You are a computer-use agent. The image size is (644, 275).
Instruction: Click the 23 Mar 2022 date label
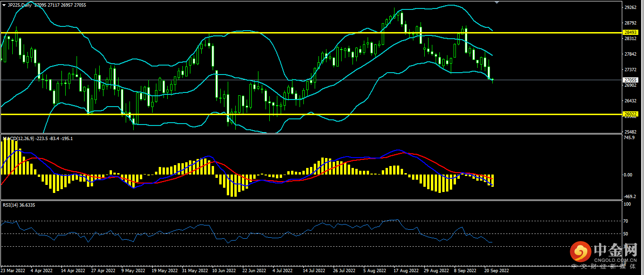pos(13,271)
